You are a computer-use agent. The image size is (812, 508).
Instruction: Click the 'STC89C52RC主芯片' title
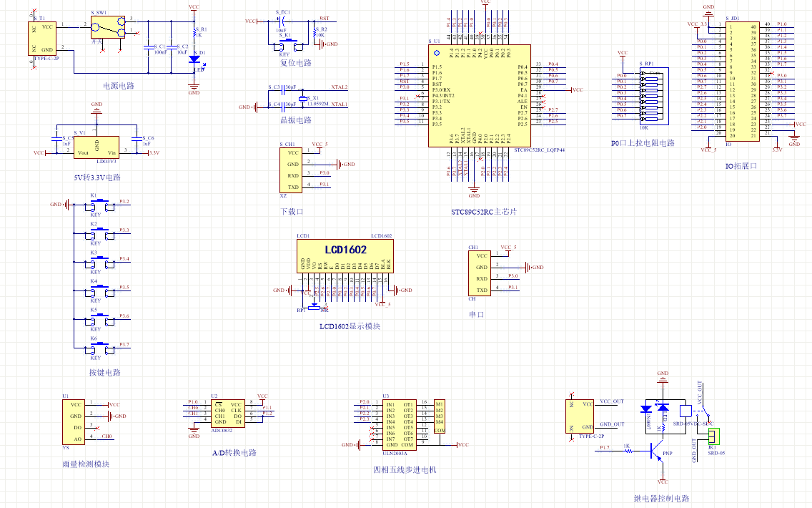[x=484, y=212]
